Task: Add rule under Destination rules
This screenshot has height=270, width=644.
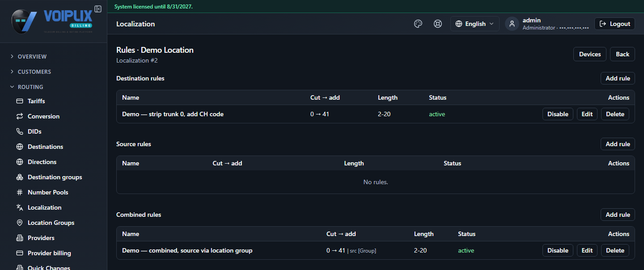Action: 618,78
